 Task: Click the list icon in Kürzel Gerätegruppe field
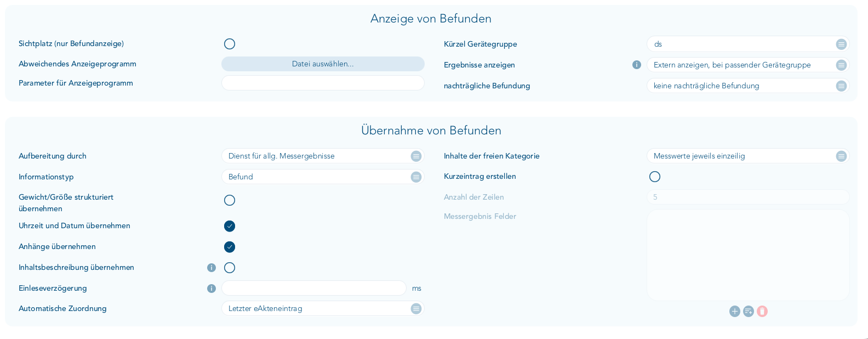841,44
